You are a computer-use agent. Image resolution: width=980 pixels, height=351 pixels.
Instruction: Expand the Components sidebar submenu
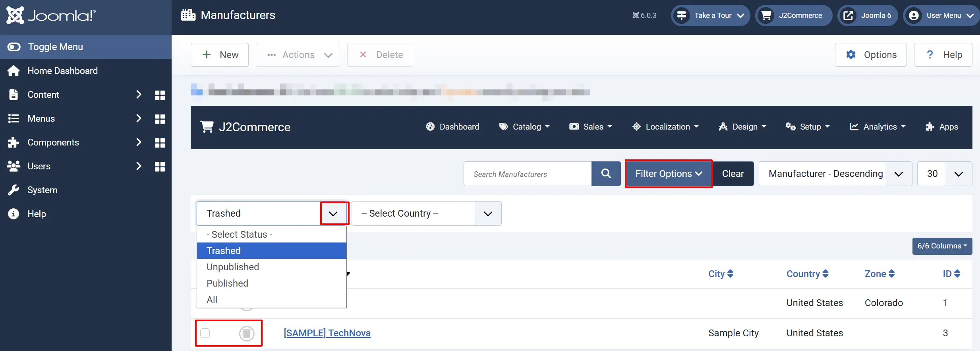click(x=139, y=142)
